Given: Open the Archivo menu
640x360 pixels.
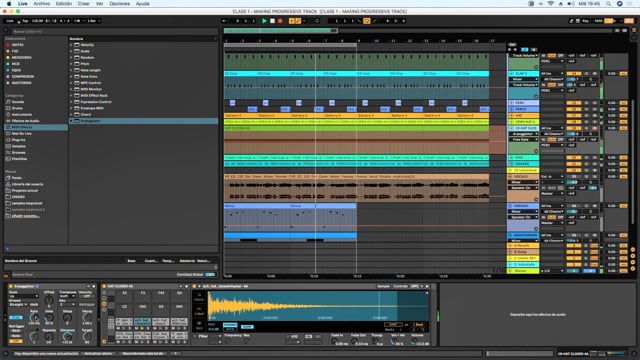Looking at the screenshot, I should tap(42, 4).
